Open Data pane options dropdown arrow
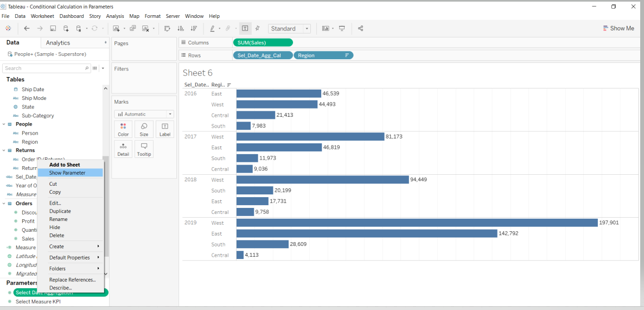The width and height of the screenshot is (644, 310). (103, 68)
